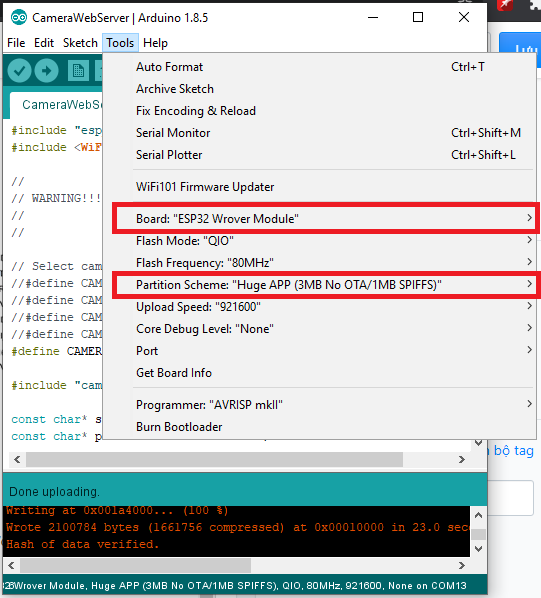The image size is (541, 598).
Task: Click console horizontal scrollbar right arrow
Action: coord(462,565)
